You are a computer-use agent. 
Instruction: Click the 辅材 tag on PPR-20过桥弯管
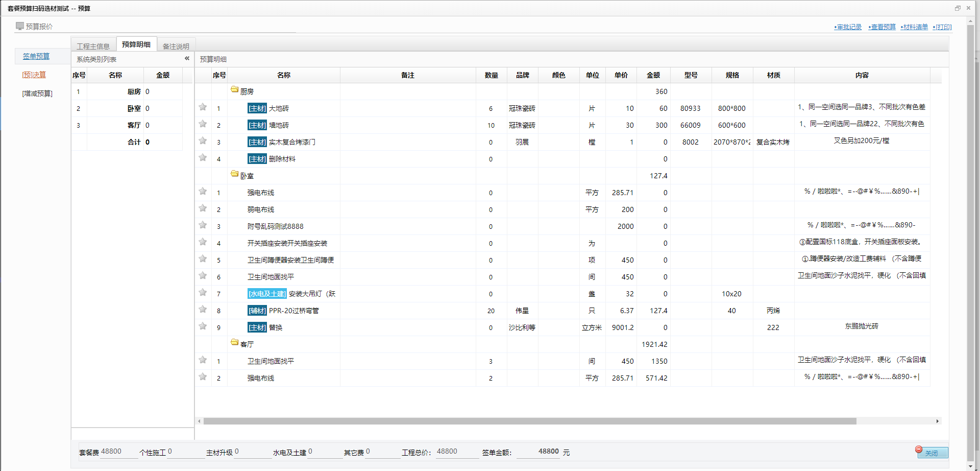(x=257, y=311)
